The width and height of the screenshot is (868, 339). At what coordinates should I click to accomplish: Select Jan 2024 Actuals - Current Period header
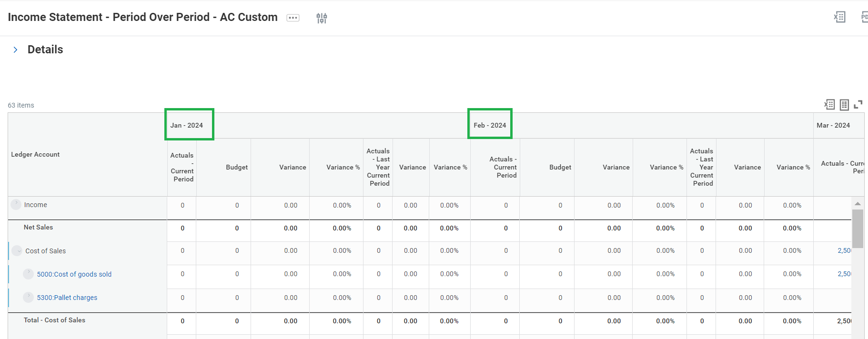tap(182, 167)
